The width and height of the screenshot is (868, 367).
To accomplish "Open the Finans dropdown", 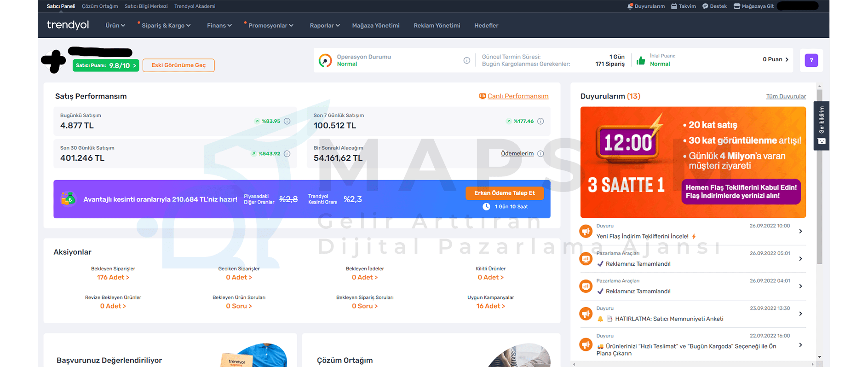I will click(x=219, y=25).
